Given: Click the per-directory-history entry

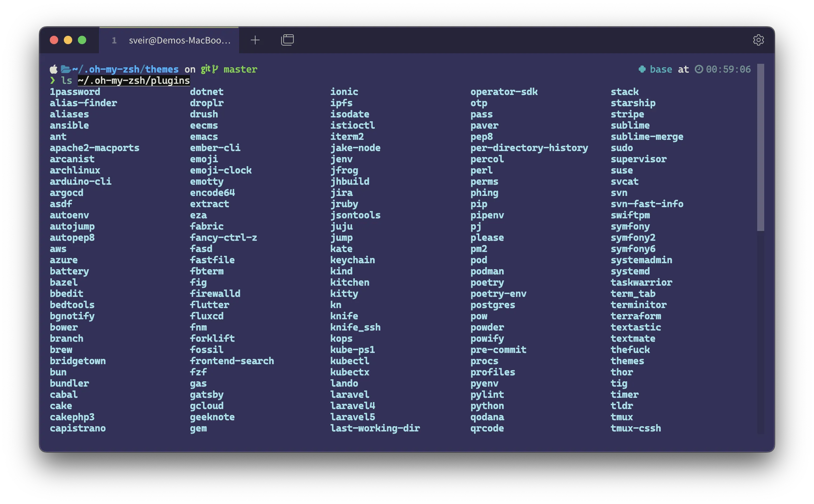Looking at the screenshot, I should click(x=529, y=148).
